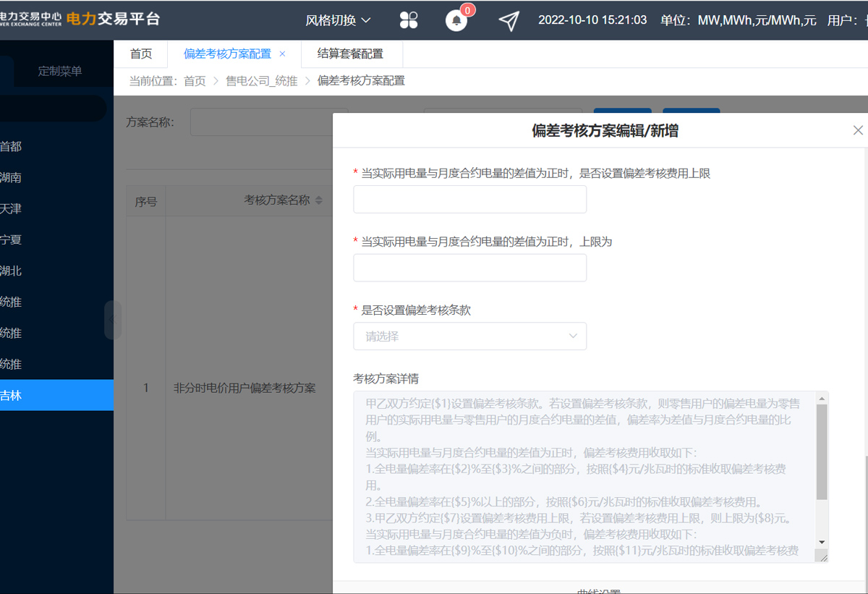Close the 偏差考核方案配置 tab
This screenshot has width=868, height=594.
click(282, 54)
